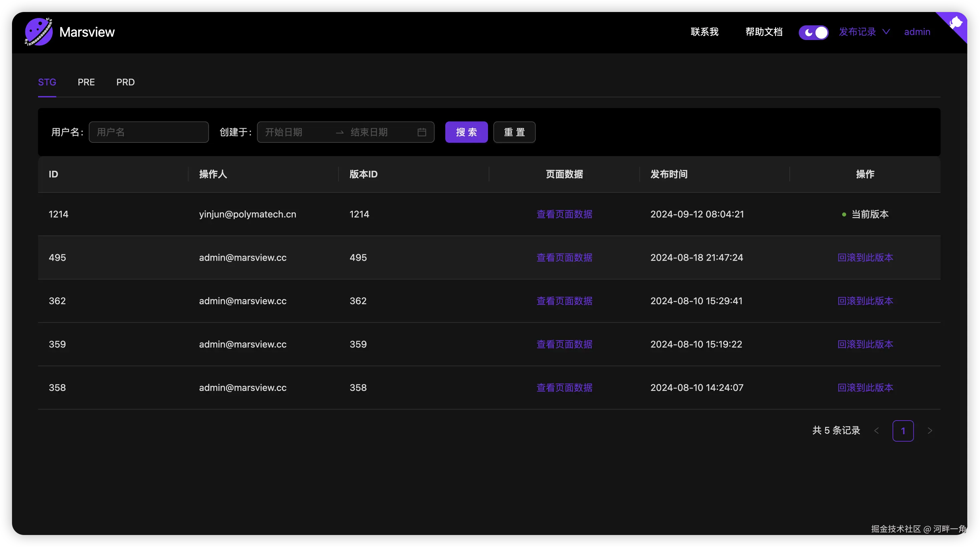Viewport: 980px width, 547px height.
Task: Toggle the dark mode switch
Action: (813, 32)
